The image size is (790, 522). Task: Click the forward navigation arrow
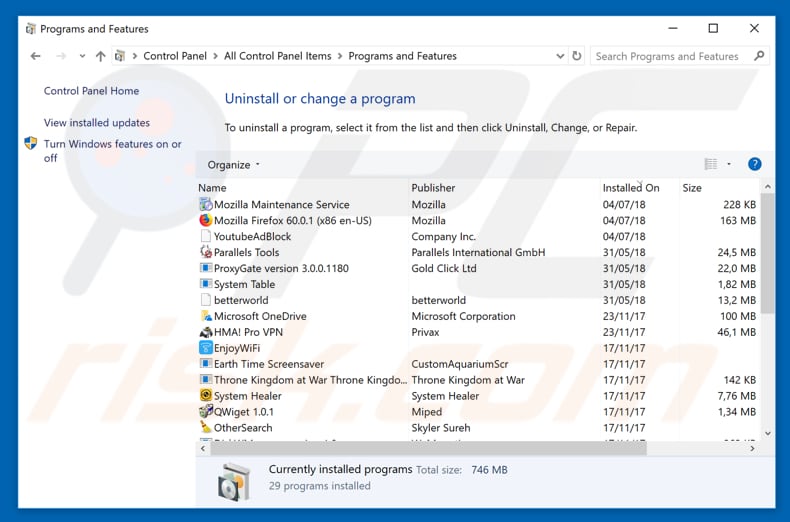(61, 56)
